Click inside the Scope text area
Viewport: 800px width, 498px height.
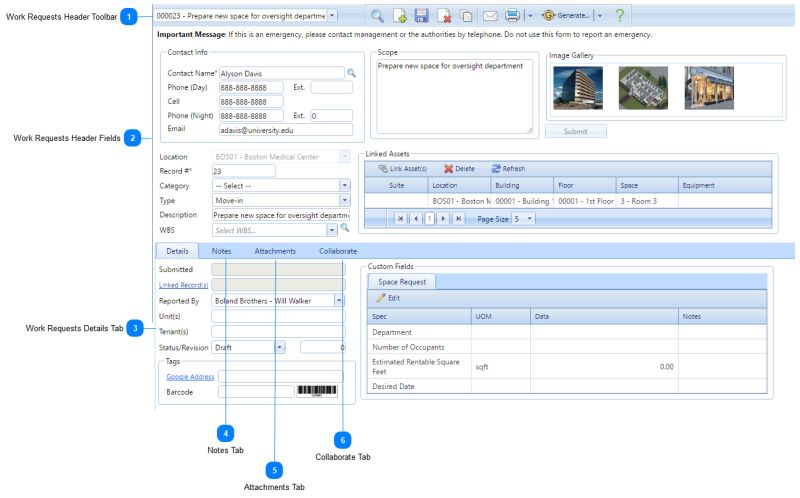click(x=454, y=96)
